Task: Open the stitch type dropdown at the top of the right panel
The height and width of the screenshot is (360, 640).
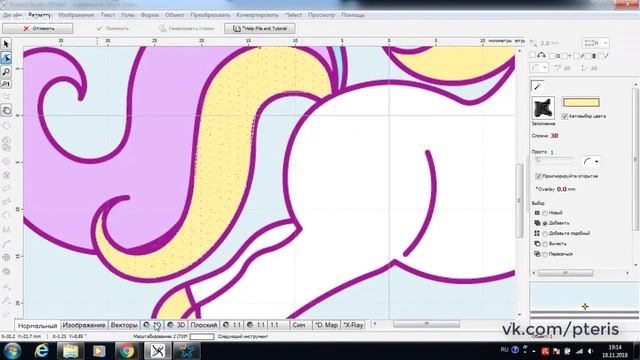Action: point(596,42)
